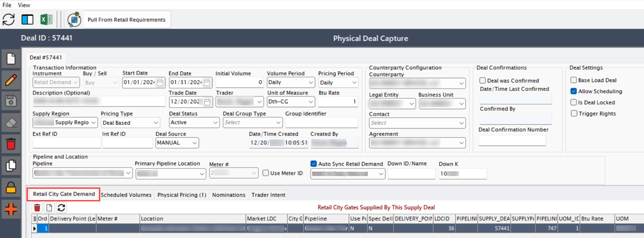Screen dimensions: 644x238
Task: Click the Btu Rate input field
Action: (338, 102)
